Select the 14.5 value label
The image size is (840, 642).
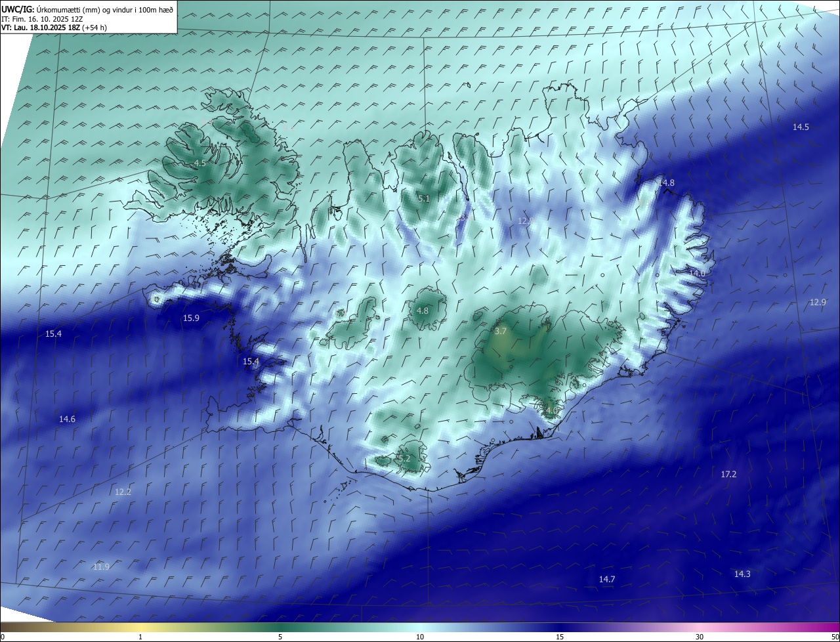tap(801, 127)
